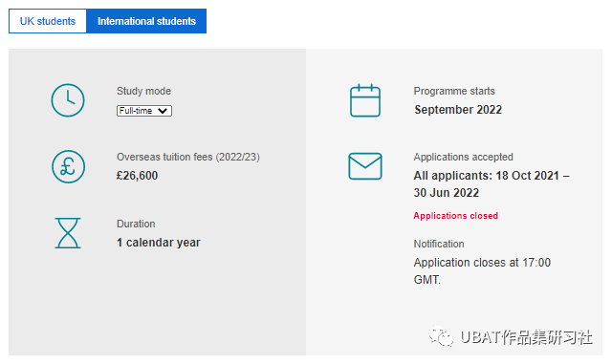Viewport: 612px width, 364px height.
Task: Switch to the UK students tab
Action: point(48,21)
